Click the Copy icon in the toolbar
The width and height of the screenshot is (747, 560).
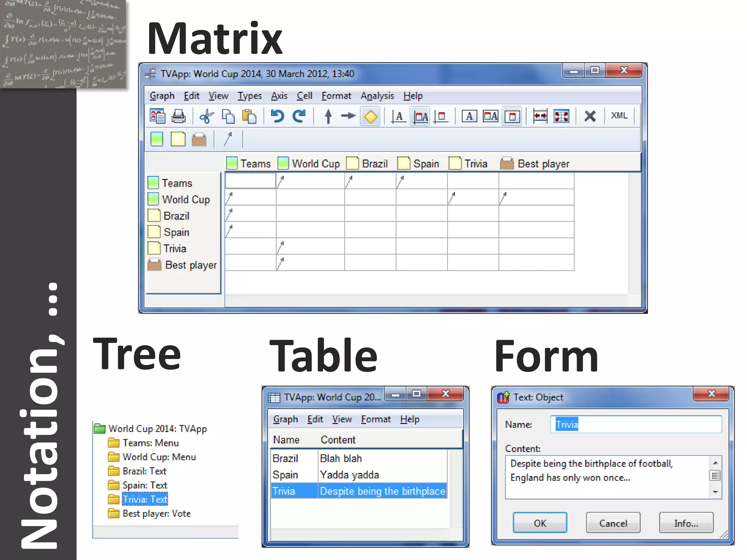point(228,116)
